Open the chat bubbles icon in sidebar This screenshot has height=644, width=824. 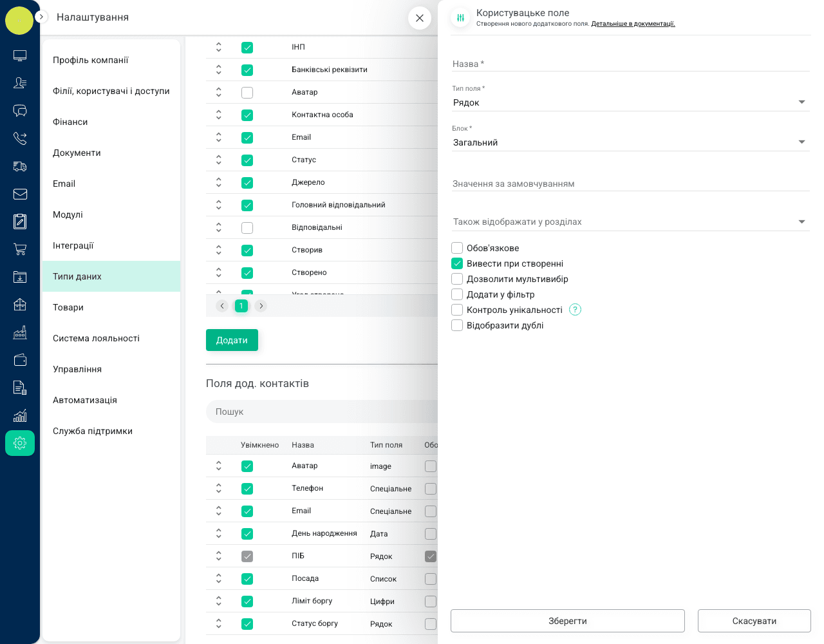20,110
